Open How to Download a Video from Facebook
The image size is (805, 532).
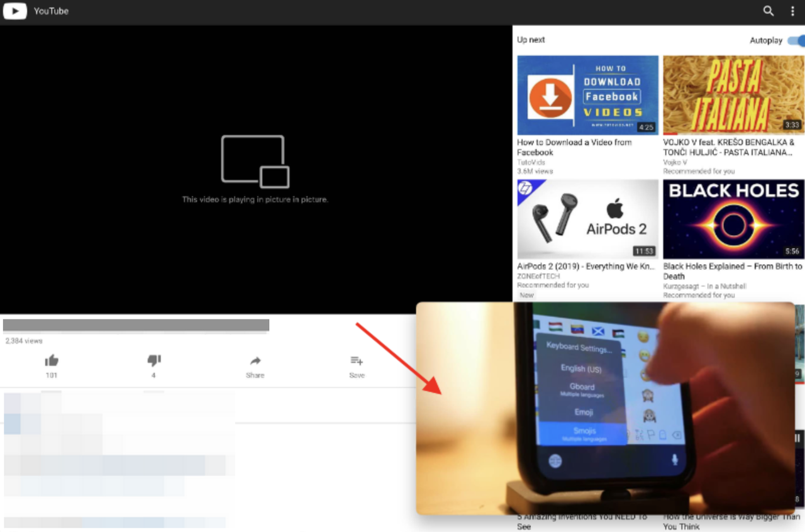tap(587, 94)
